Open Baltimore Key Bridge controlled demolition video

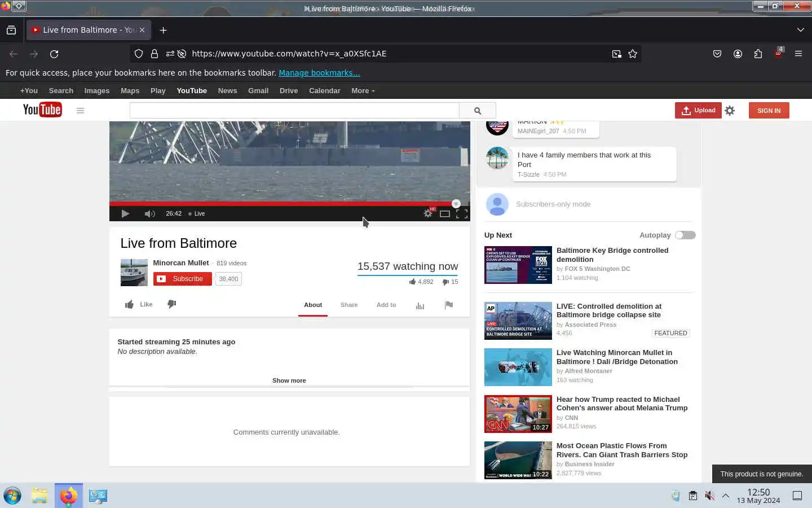tap(612, 255)
